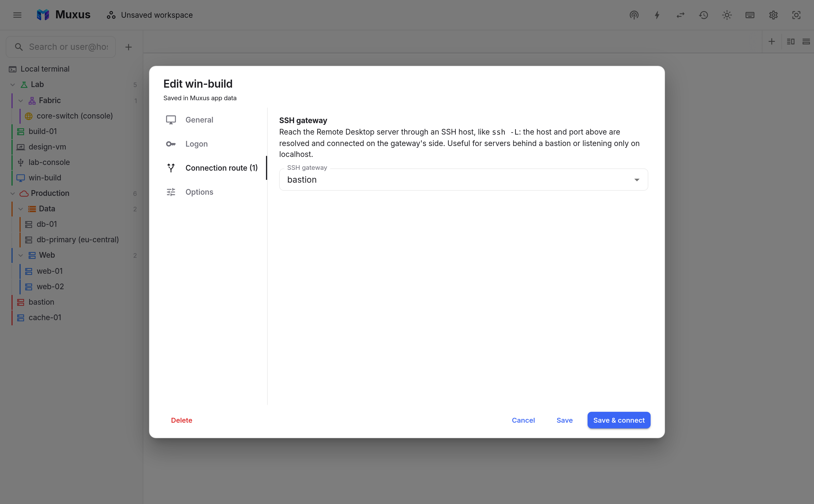
Task: Select db-primary (eu-central) host
Action: [x=77, y=240]
